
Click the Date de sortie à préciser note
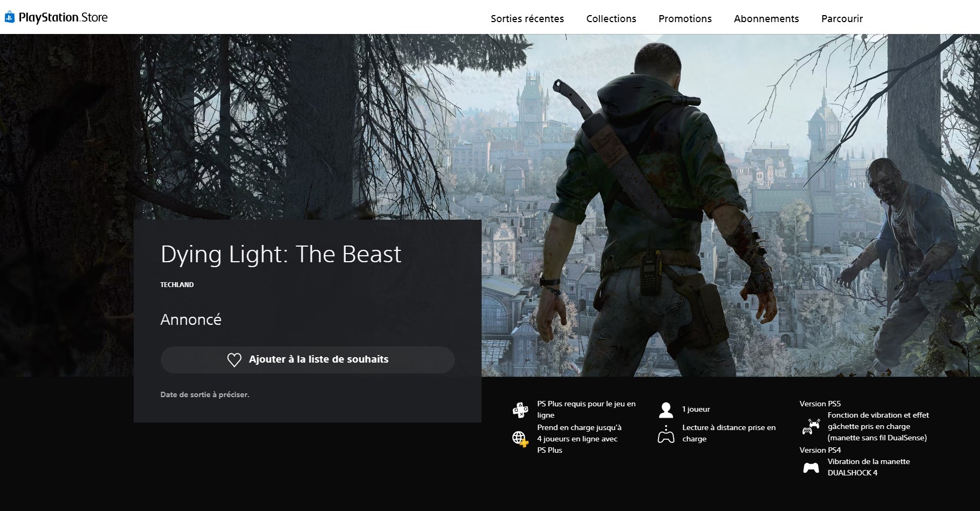[x=204, y=395]
